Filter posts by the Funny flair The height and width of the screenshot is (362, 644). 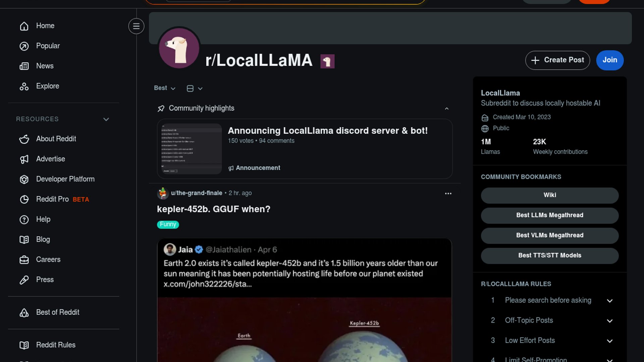168,224
